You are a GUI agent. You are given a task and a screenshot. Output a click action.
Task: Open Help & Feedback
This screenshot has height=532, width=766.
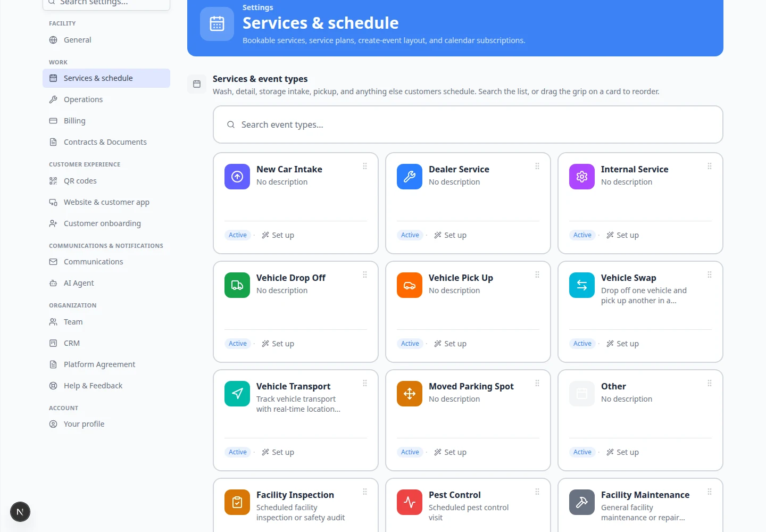[106, 386]
